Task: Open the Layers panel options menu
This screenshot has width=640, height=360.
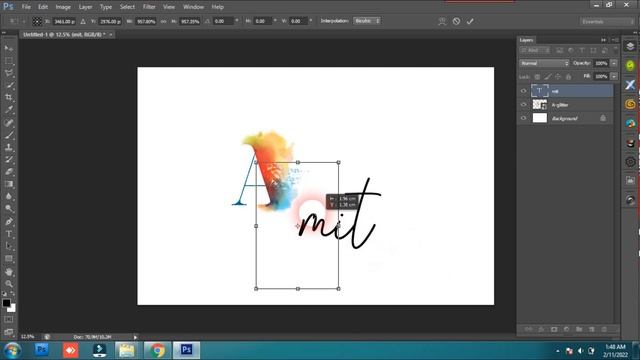Action: coord(616,40)
